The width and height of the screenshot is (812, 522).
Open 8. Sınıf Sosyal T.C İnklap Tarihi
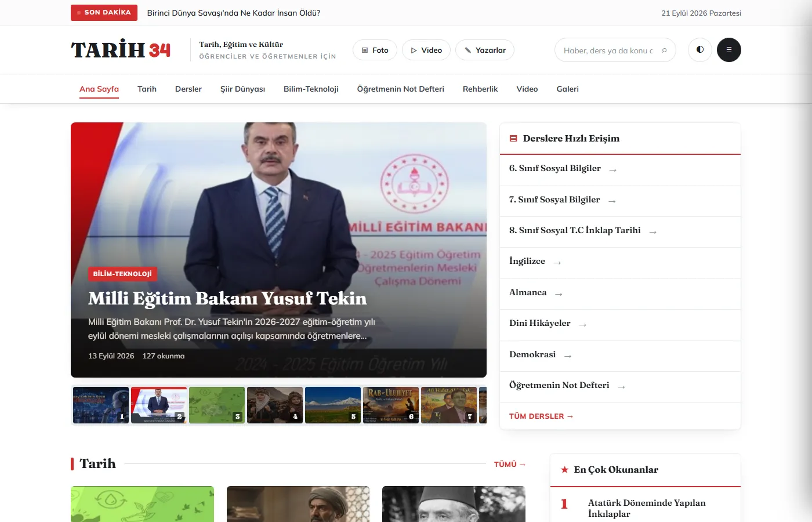(620, 231)
